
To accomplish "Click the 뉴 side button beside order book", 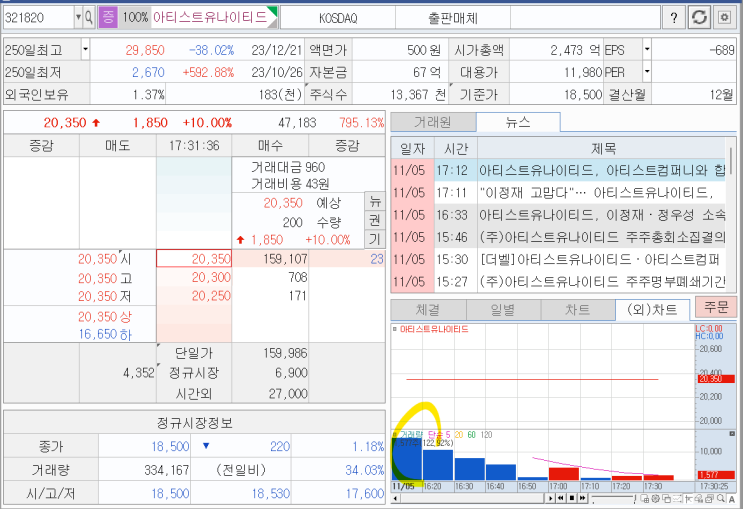I will (x=375, y=201).
